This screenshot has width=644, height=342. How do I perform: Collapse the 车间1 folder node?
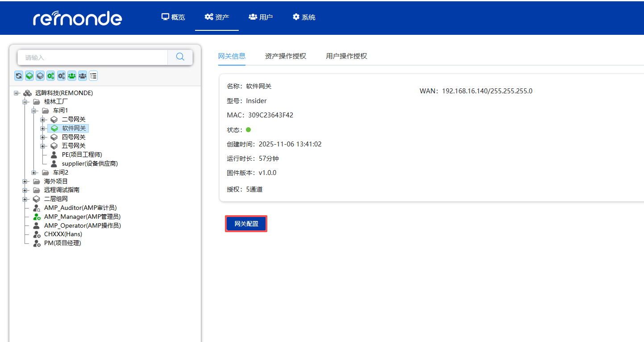(34, 110)
